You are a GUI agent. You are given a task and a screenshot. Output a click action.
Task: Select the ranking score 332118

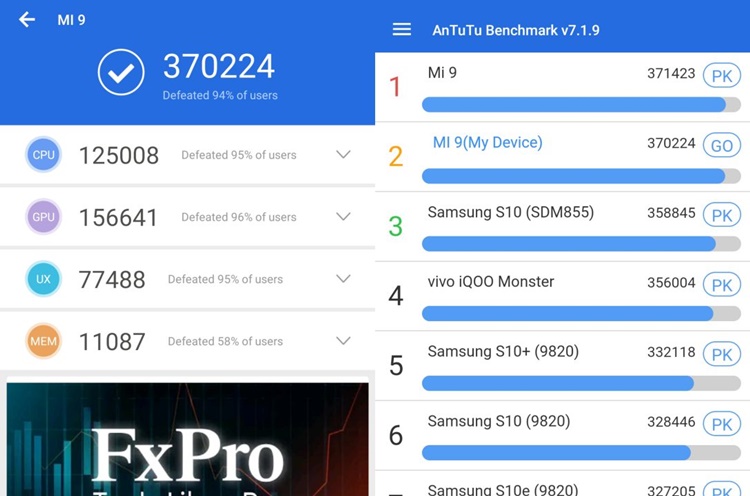tap(671, 352)
